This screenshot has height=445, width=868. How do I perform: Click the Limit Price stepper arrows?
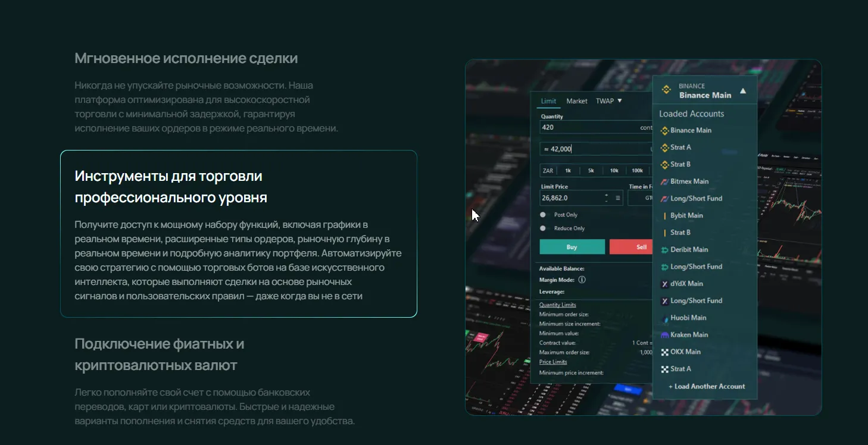607,198
